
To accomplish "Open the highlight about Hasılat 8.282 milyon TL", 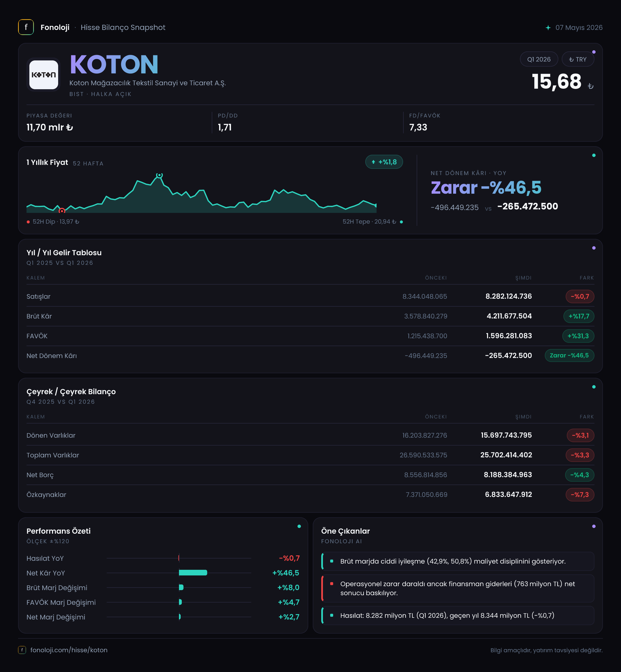I will (x=458, y=616).
